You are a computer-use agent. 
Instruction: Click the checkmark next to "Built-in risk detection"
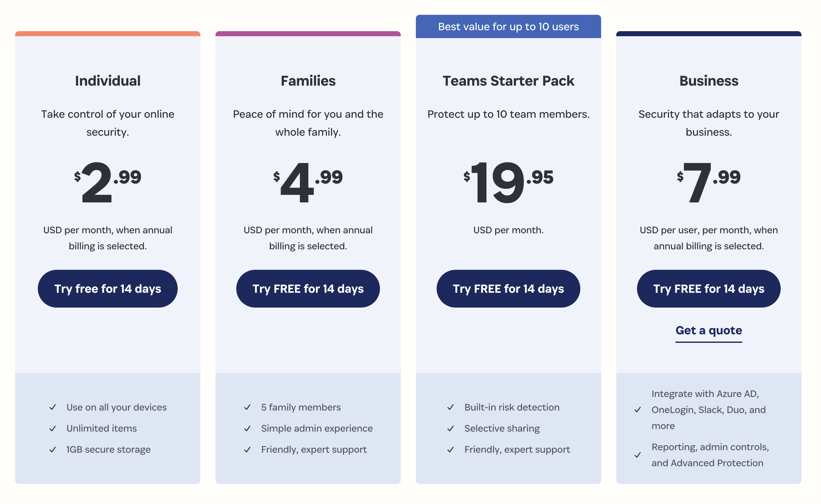[451, 407]
